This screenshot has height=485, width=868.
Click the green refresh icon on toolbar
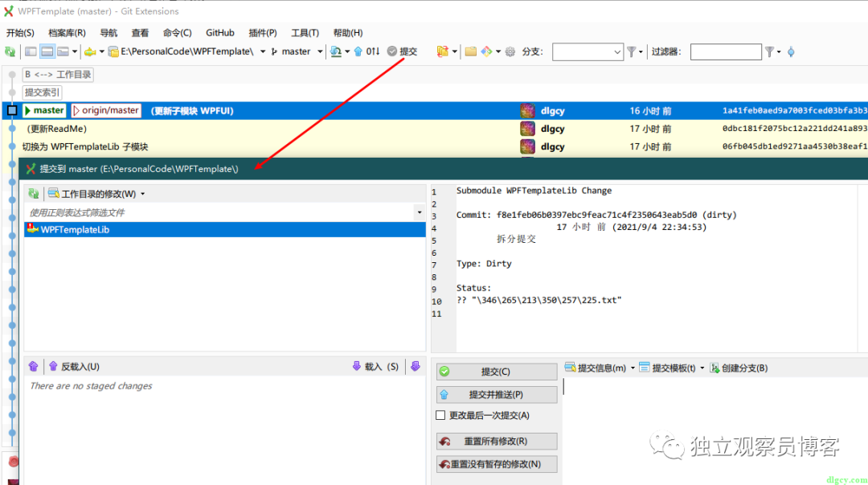point(10,51)
